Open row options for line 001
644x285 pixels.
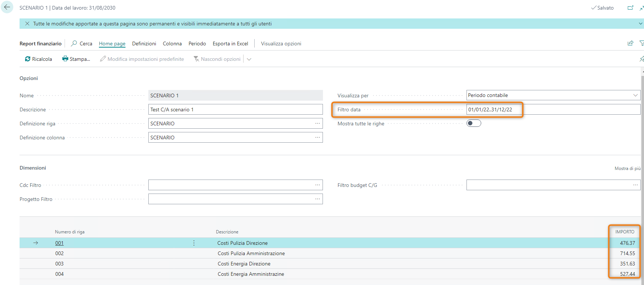point(194,243)
